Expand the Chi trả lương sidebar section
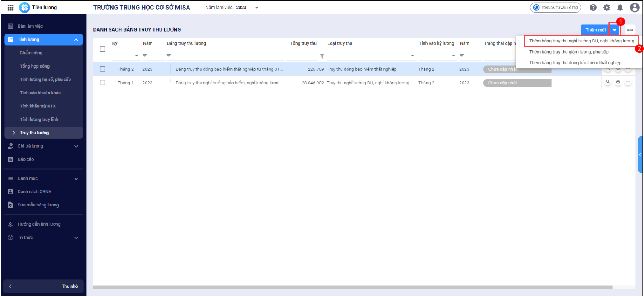The height and width of the screenshot is (297, 644). [x=76, y=146]
